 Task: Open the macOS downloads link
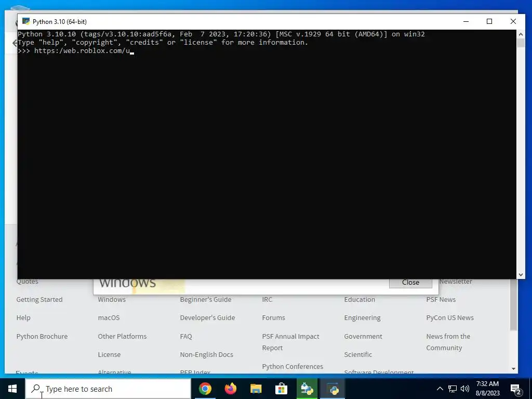point(109,318)
